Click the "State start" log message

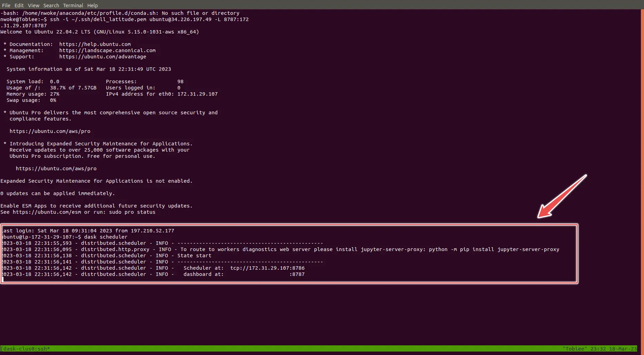[194, 256]
